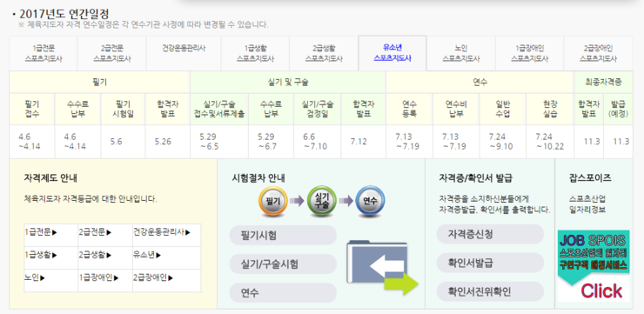The image size is (644, 314).
Task: Open the 1급전문▶ grade link
Action: point(41,232)
